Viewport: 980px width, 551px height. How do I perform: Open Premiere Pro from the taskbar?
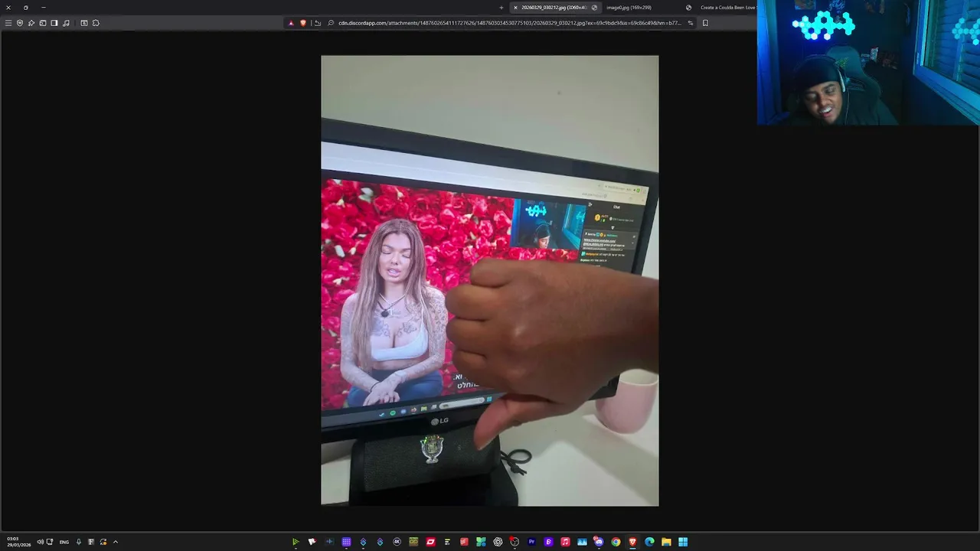pyautogui.click(x=531, y=542)
